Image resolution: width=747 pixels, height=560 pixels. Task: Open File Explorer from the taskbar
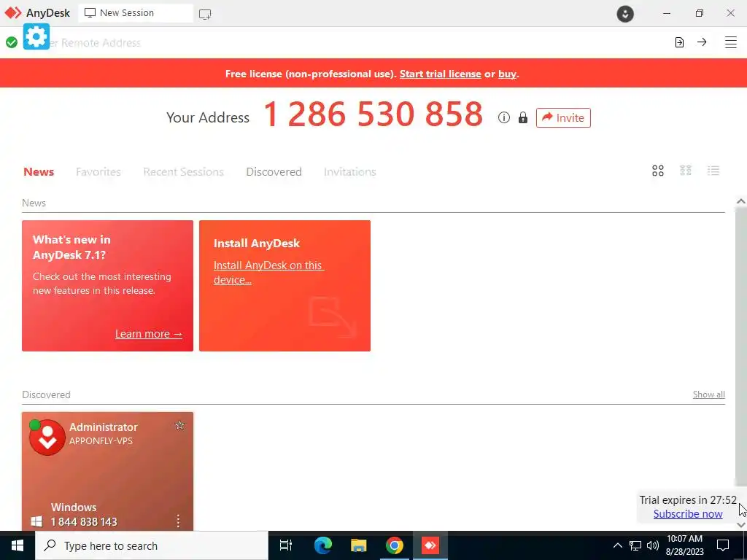tap(358, 545)
